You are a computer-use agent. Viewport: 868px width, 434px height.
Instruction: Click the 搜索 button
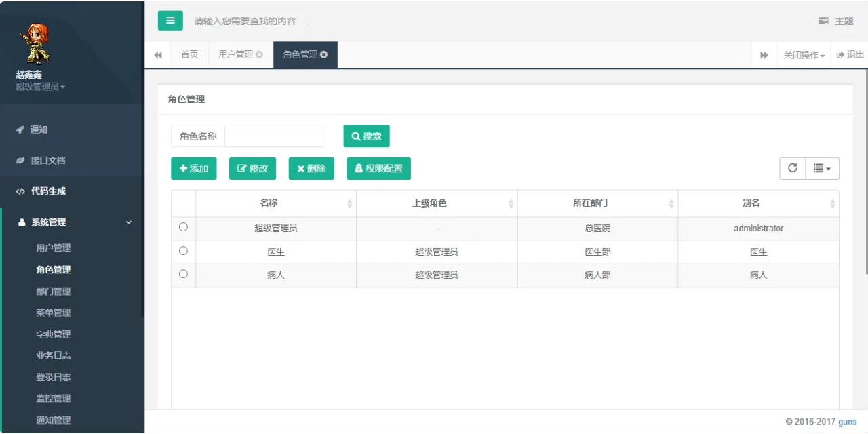click(366, 136)
